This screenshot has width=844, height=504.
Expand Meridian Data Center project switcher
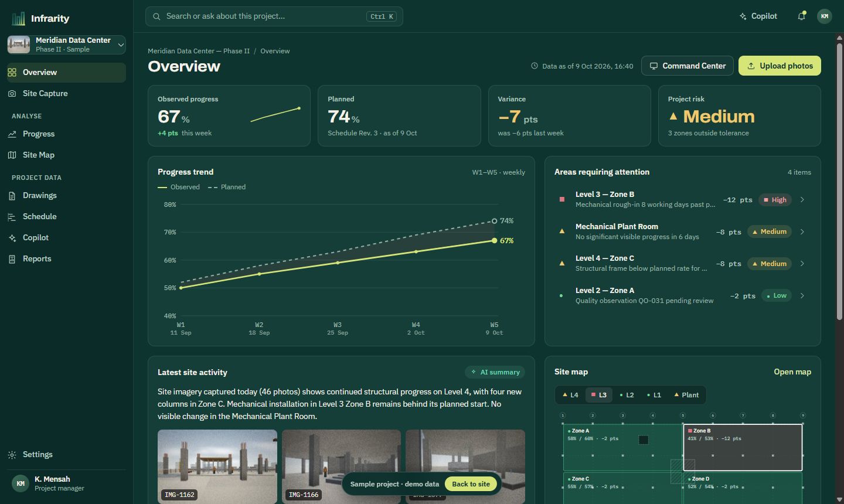point(66,45)
